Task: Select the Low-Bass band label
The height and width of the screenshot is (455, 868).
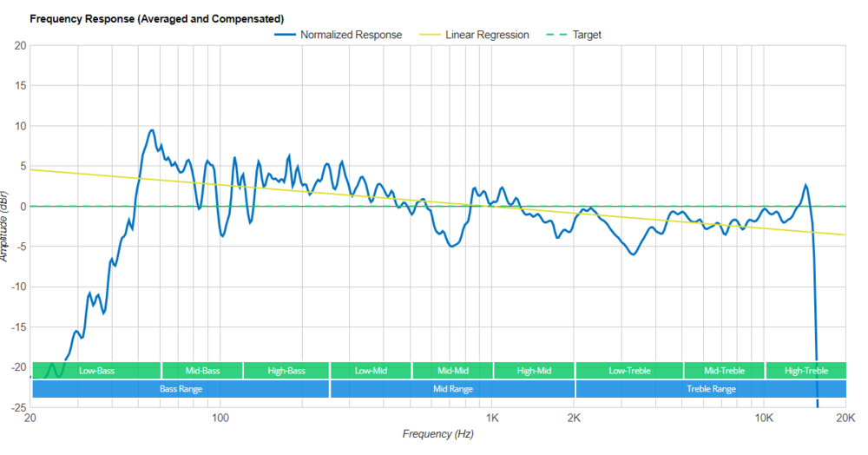Action: [x=96, y=371]
